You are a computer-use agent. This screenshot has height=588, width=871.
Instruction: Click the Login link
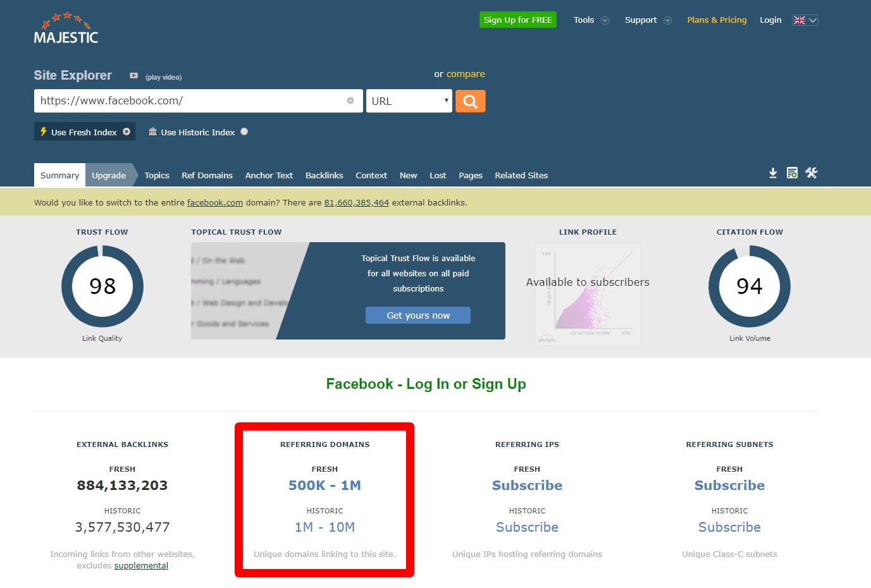click(770, 20)
